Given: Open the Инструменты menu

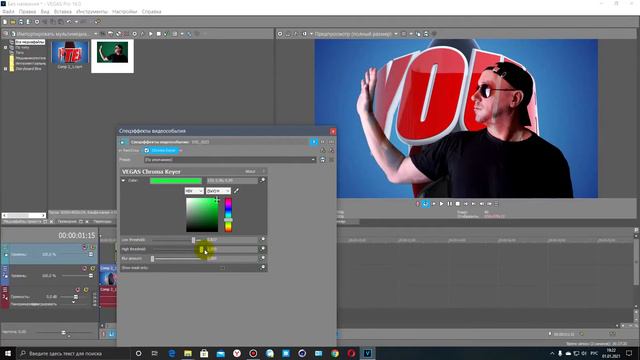Looking at the screenshot, I should pos(92,11).
